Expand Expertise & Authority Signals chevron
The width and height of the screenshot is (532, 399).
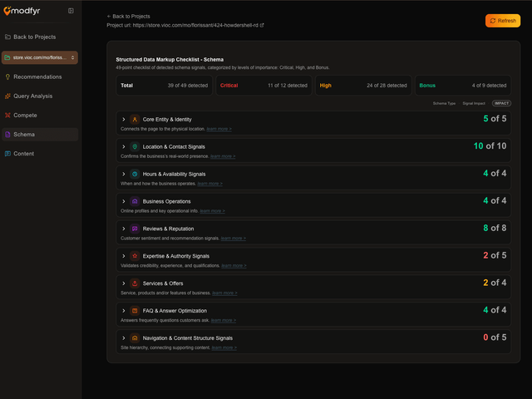(x=124, y=256)
